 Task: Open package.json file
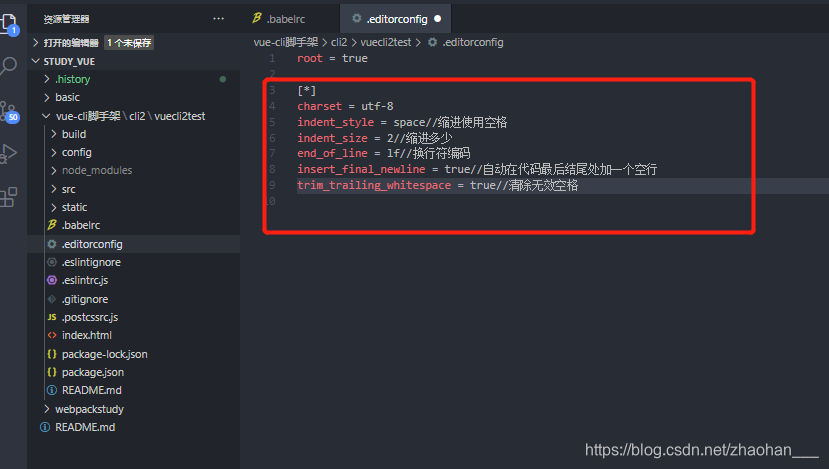93,372
